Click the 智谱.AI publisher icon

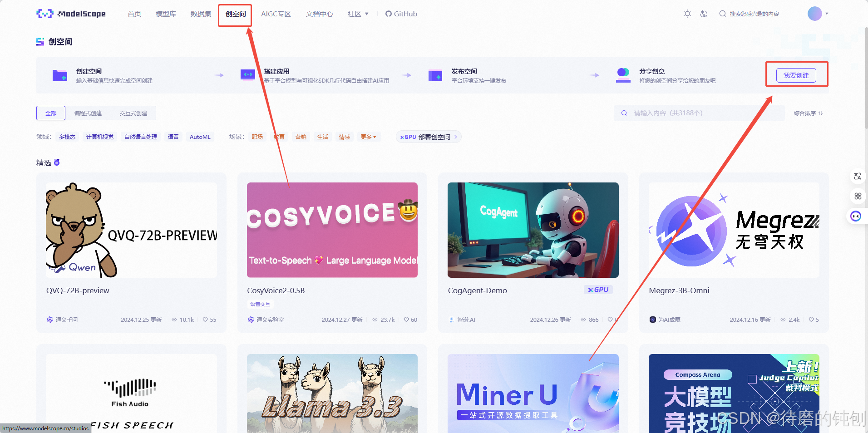[451, 320]
